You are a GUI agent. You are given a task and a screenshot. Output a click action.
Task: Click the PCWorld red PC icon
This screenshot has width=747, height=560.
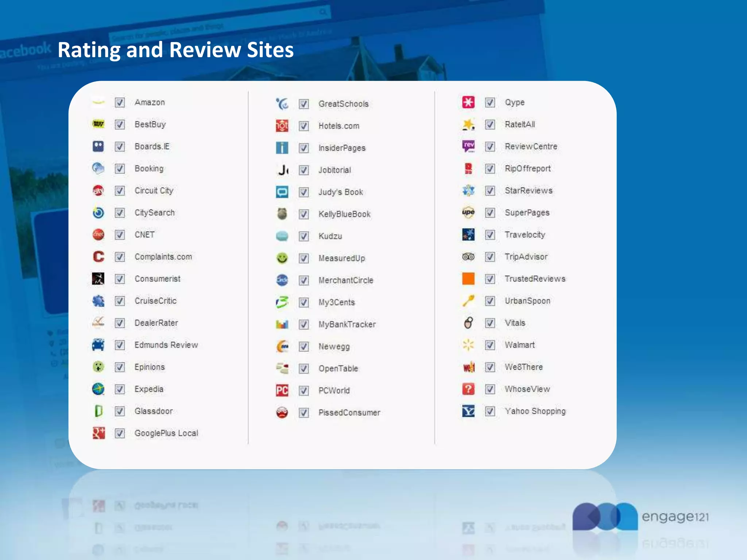click(282, 390)
